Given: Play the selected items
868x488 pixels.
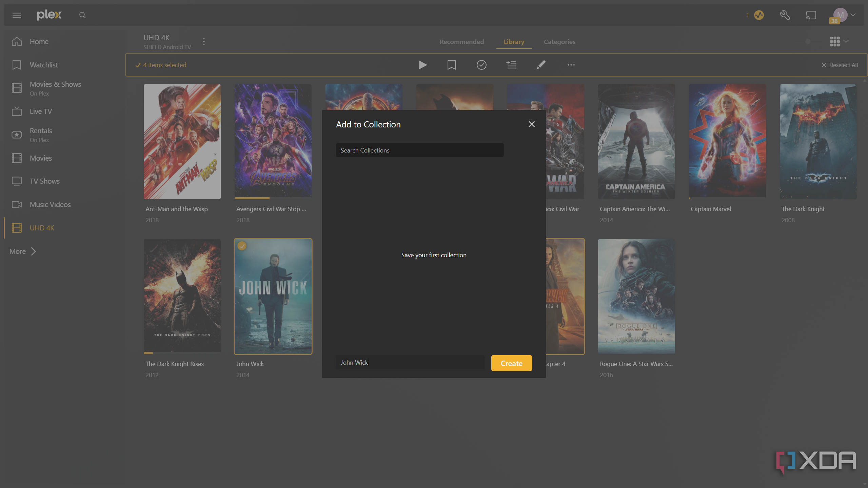Looking at the screenshot, I should (422, 65).
